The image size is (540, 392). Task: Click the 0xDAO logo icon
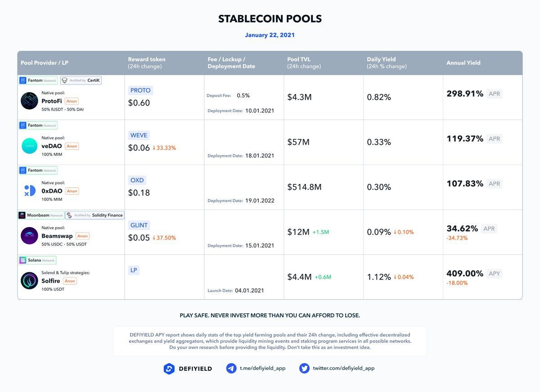coord(29,191)
